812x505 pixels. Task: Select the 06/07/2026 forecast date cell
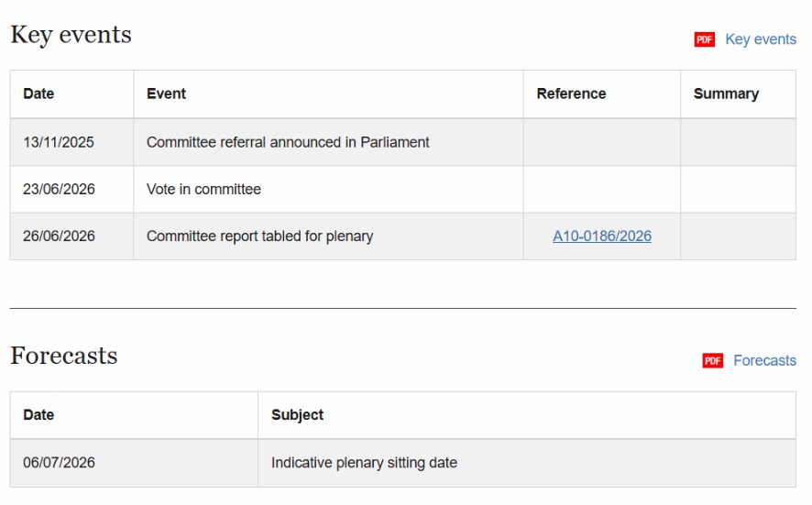[x=134, y=463]
